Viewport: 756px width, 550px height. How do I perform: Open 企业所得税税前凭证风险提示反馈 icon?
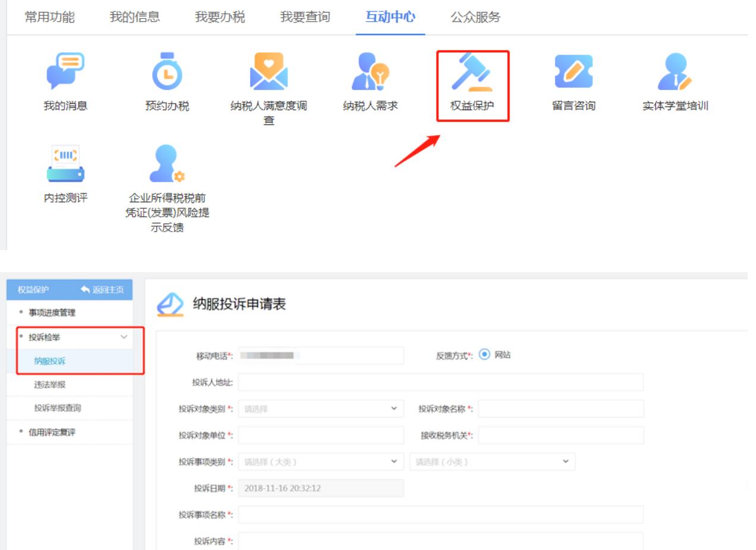[x=167, y=164]
